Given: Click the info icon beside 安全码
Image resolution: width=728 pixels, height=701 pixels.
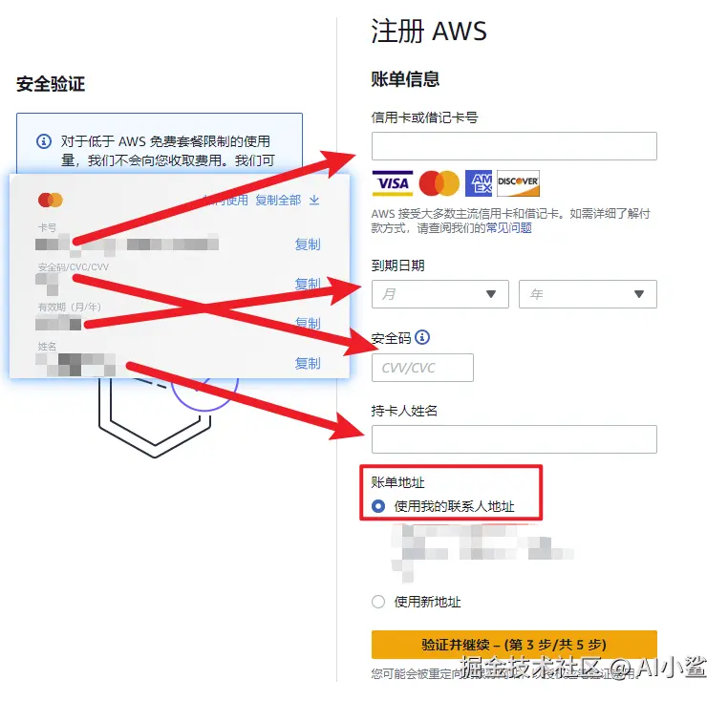Looking at the screenshot, I should 422,337.
